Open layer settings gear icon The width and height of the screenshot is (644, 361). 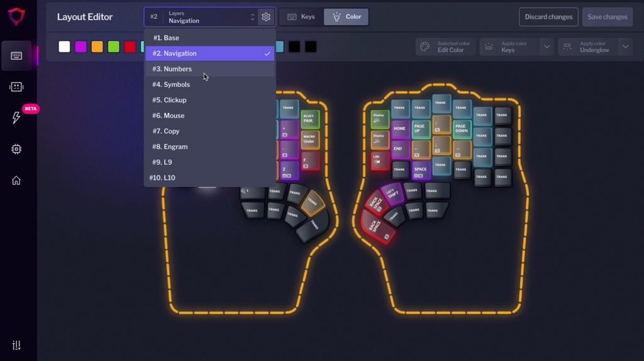[266, 17]
